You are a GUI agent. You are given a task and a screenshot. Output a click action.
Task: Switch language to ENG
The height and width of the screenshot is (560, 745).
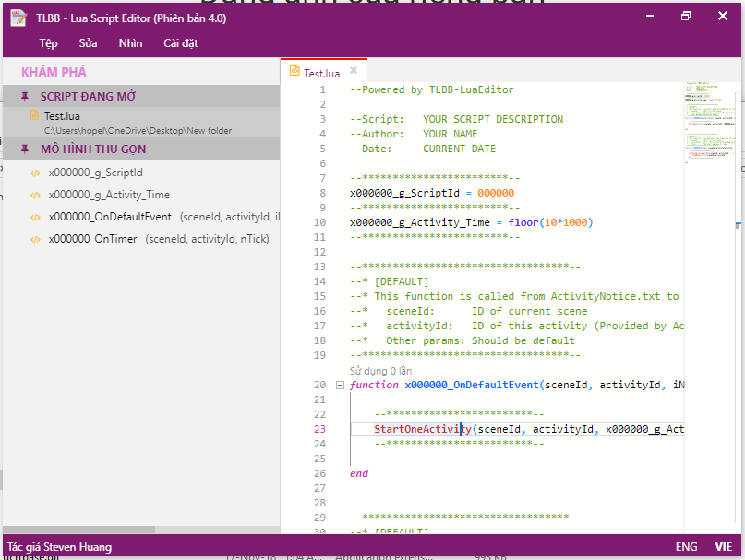(686, 547)
